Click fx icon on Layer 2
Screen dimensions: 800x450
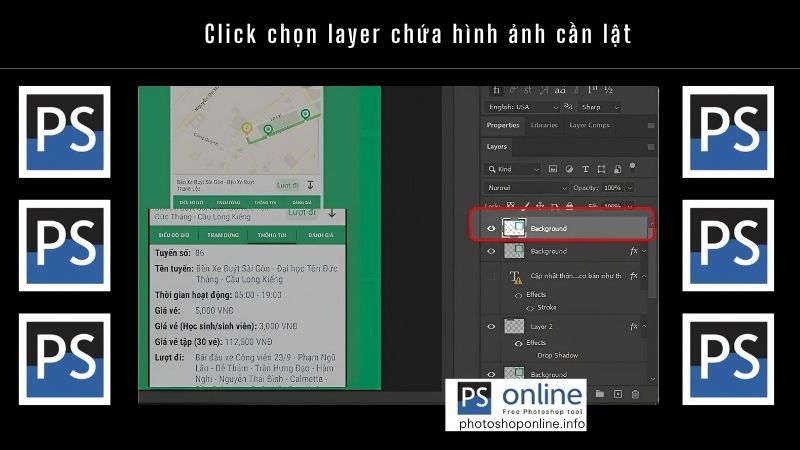(x=634, y=326)
